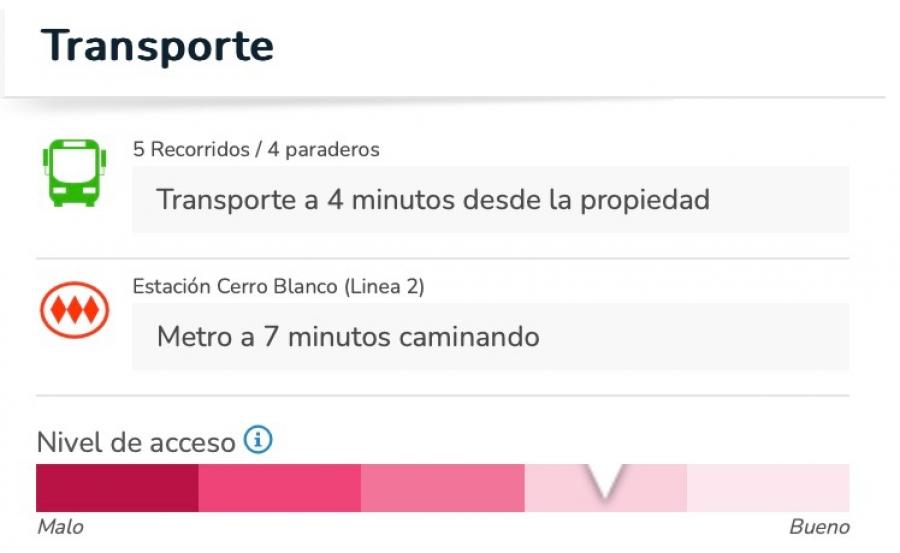Click the 'Bueno' scale label
This screenshot has width=900, height=553.
point(820,527)
